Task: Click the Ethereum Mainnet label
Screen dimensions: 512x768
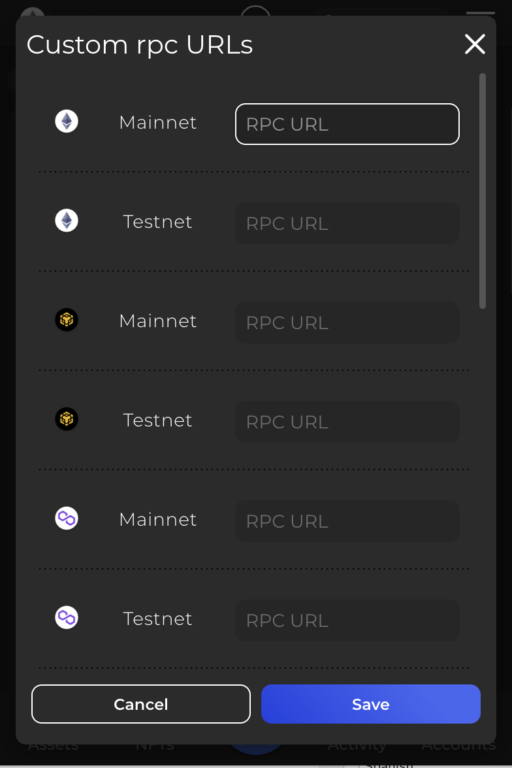Action: (158, 122)
